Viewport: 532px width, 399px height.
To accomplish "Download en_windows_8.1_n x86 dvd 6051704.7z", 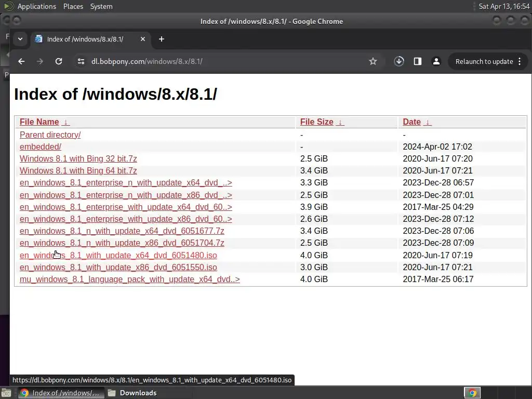I will [122, 243].
